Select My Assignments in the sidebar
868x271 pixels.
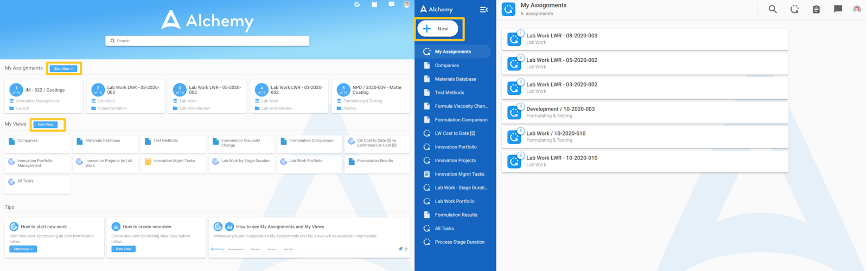(453, 51)
